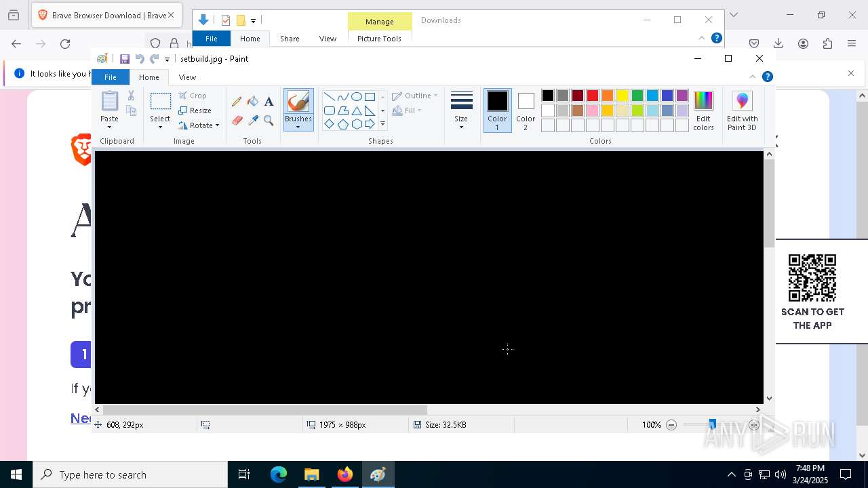The width and height of the screenshot is (868, 488).
Task: Click taskbar search box
Action: [130, 474]
